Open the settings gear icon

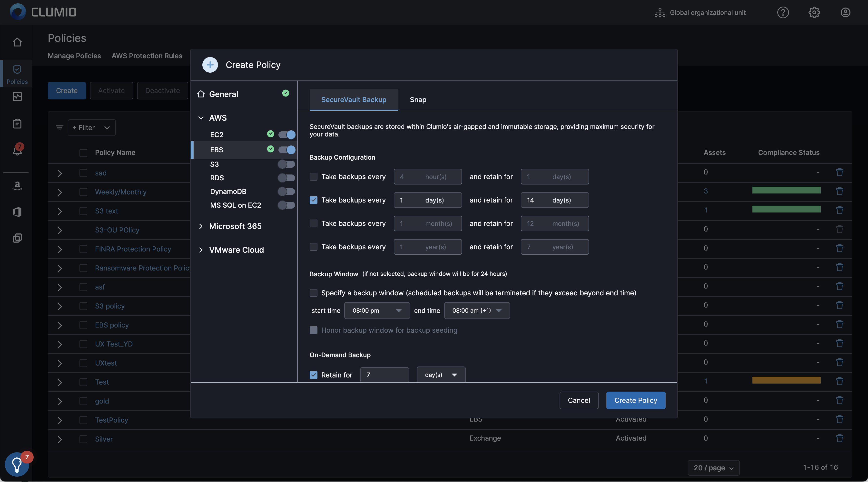coord(814,12)
